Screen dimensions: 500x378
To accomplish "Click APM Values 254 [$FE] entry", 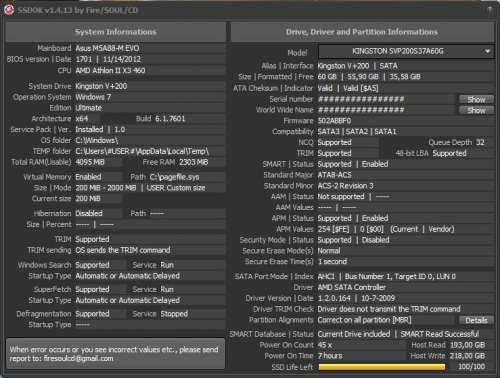I will tap(333, 229).
